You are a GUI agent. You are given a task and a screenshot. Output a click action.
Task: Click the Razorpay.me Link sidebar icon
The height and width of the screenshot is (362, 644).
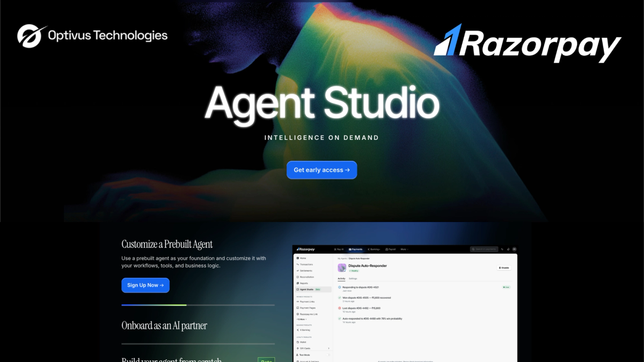(298, 314)
